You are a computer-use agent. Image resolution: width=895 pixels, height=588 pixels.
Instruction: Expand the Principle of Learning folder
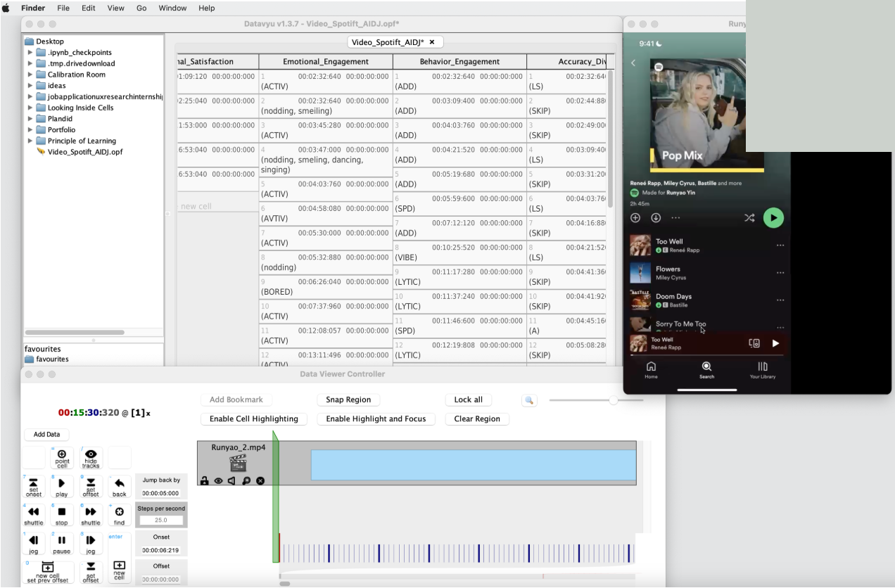pyautogui.click(x=30, y=141)
